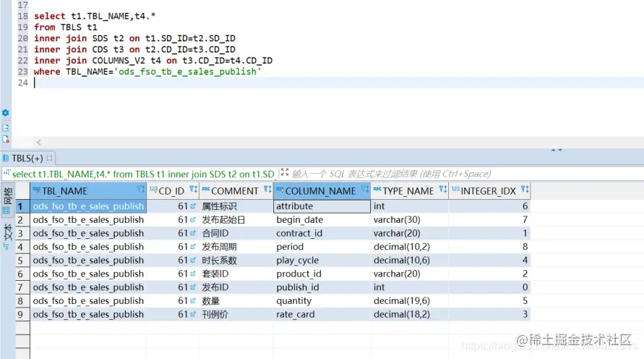The image size is (644, 359).
Task: Click the 'quantity' cell
Action: click(x=322, y=300)
